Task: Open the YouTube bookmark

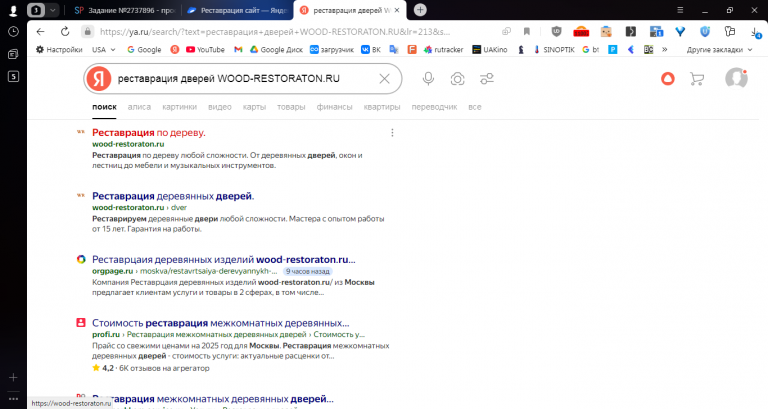Action: (205, 49)
